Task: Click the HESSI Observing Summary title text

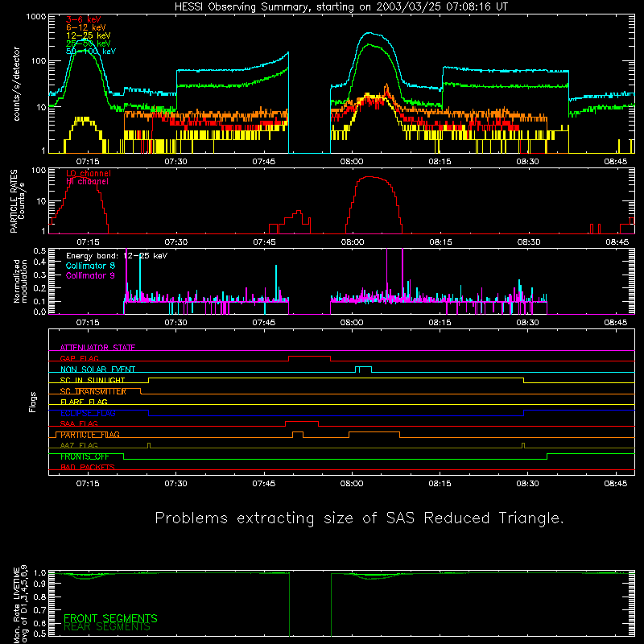Action: coord(341,7)
